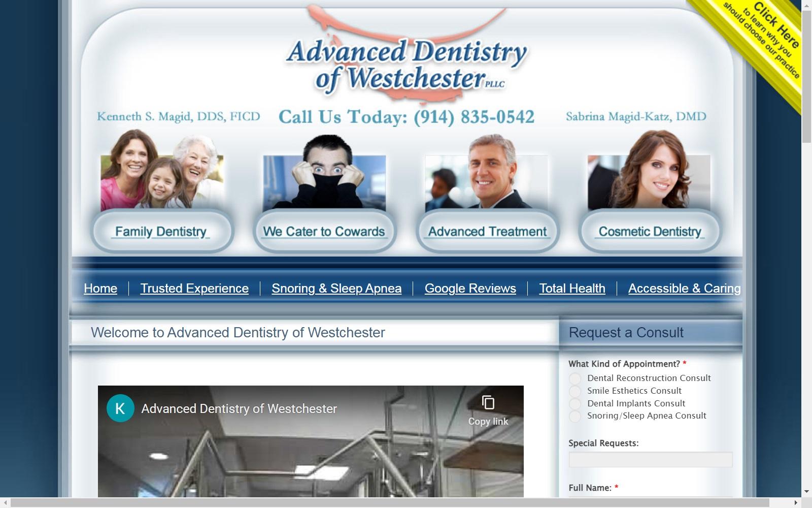The image size is (812, 508).
Task: Open the Advanced Treatment button
Action: point(487,232)
